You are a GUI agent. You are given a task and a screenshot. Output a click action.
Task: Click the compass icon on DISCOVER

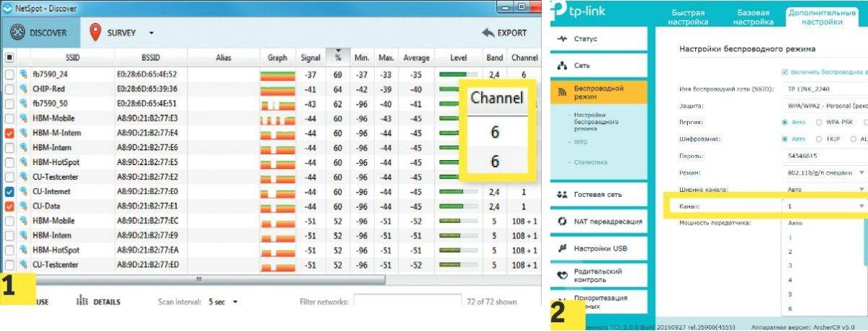click(17, 33)
